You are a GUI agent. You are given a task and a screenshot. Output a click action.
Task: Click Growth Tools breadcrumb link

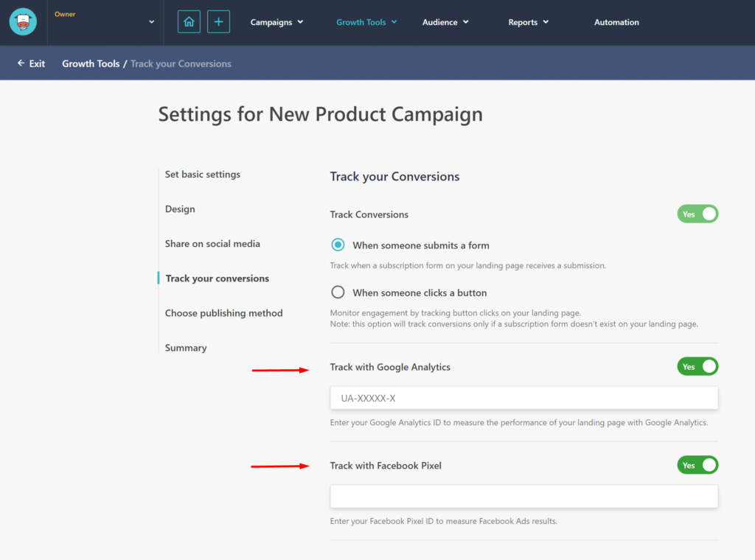(91, 63)
